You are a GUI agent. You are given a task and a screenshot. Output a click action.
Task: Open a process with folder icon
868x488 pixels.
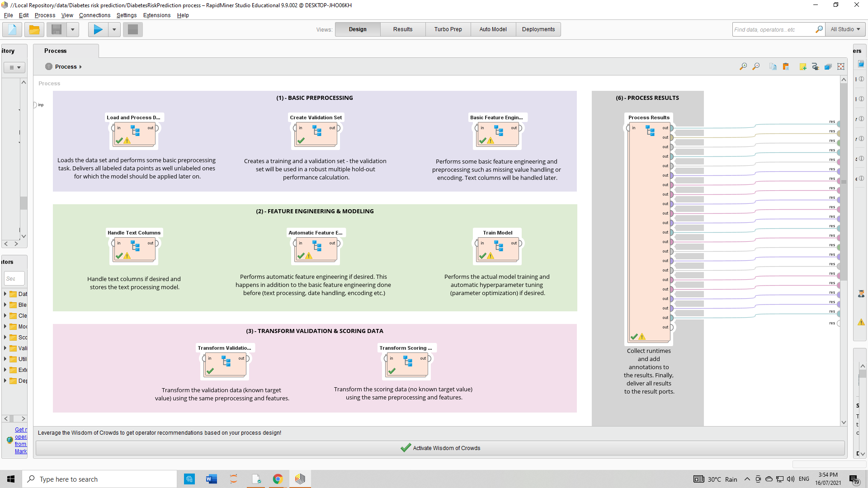point(34,30)
